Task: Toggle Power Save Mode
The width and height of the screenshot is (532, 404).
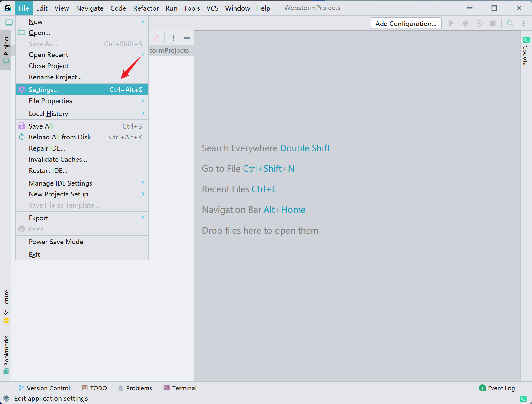Action: (x=82, y=242)
